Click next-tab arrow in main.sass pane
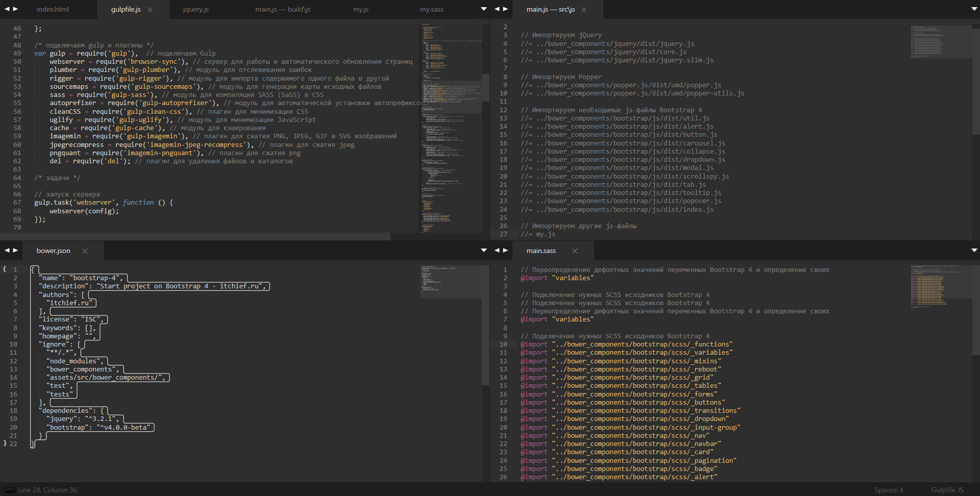Screen dimensions: 980x496 coord(505,251)
